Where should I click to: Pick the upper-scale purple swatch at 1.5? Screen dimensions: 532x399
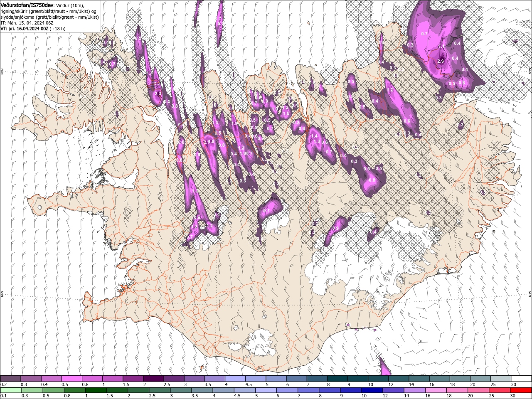(x=133, y=379)
